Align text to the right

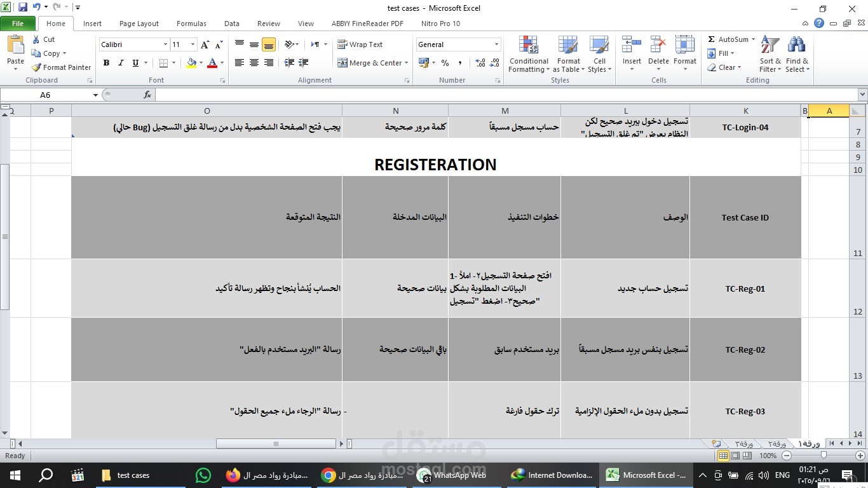[269, 63]
